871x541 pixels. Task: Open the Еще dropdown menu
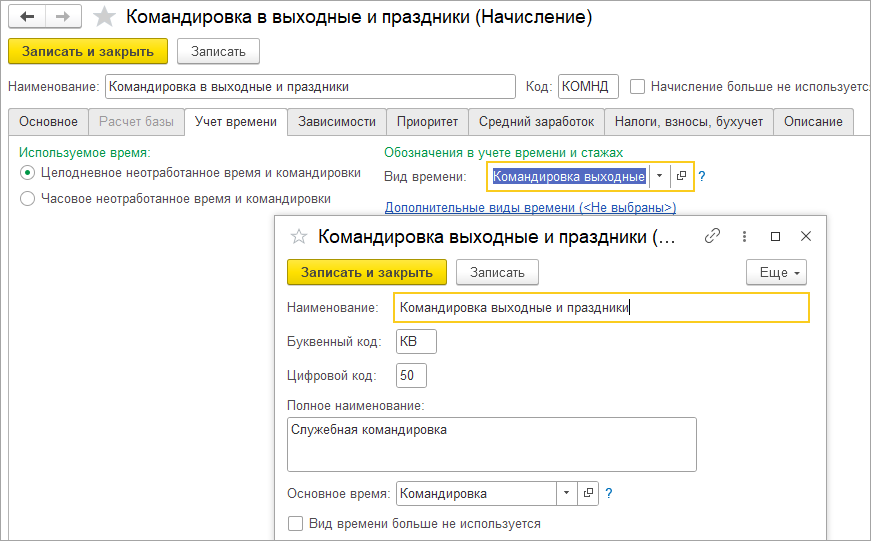point(776,272)
